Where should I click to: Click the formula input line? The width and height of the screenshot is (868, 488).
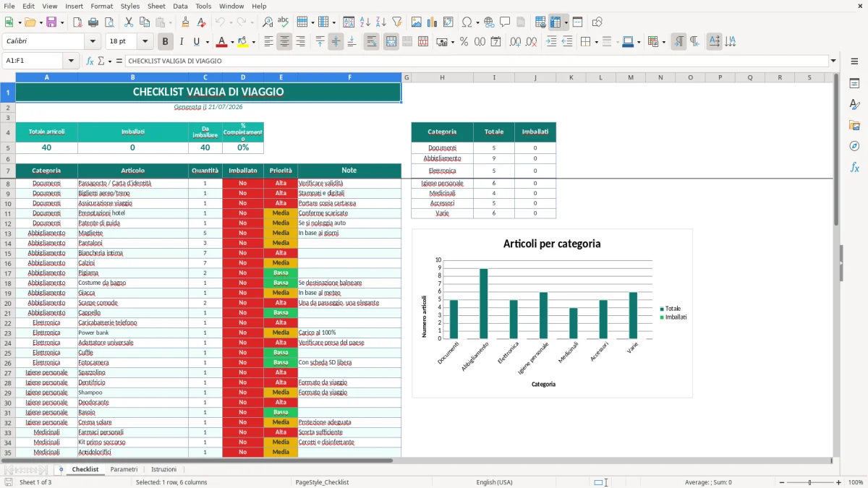(x=476, y=61)
